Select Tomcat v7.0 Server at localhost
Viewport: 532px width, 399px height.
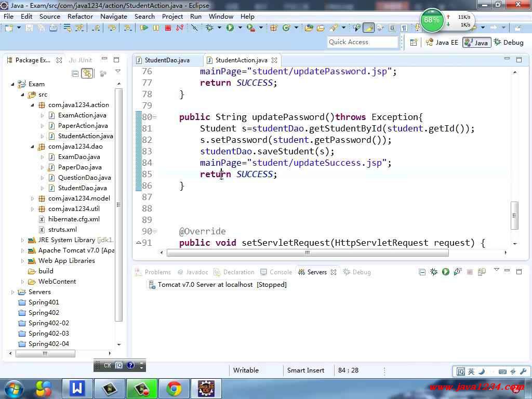tap(218, 285)
